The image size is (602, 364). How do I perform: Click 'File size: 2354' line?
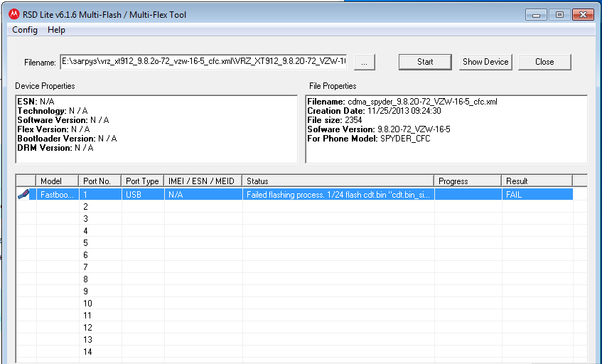[x=334, y=120]
